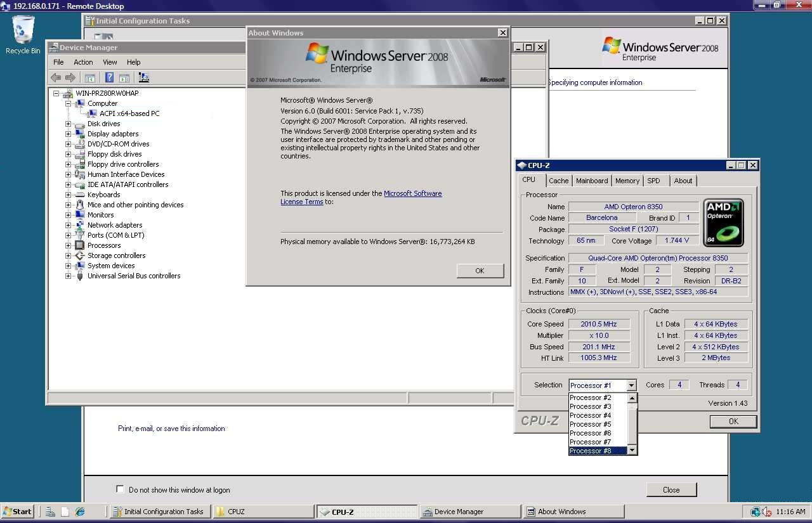The image size is (812, 523).
Task: Toggle the Show/Hide Console Tree toolbar icon
Action: click(90, 77)
